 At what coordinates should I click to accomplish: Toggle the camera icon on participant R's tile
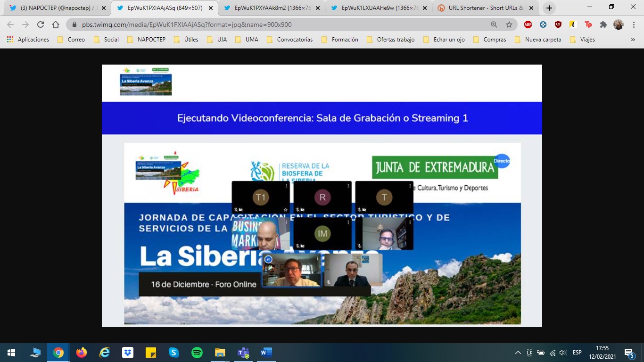coord(303,209)
